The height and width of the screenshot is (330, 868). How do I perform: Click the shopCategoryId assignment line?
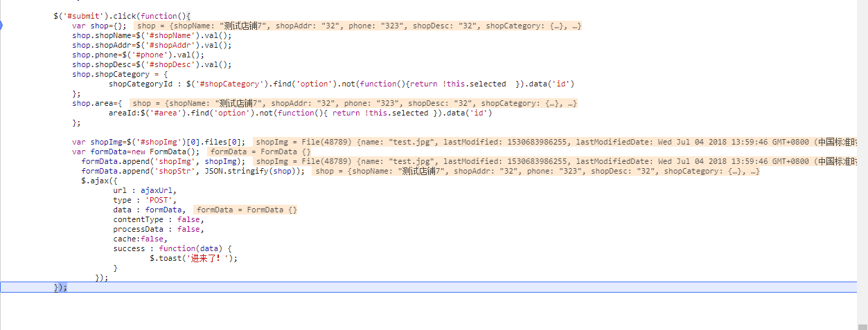coord(342,84)
